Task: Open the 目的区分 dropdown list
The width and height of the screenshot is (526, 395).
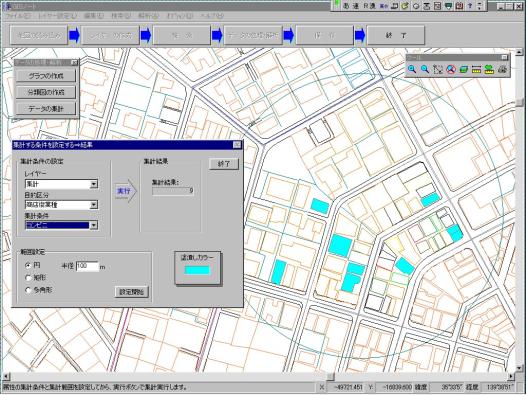Action: 94,205
